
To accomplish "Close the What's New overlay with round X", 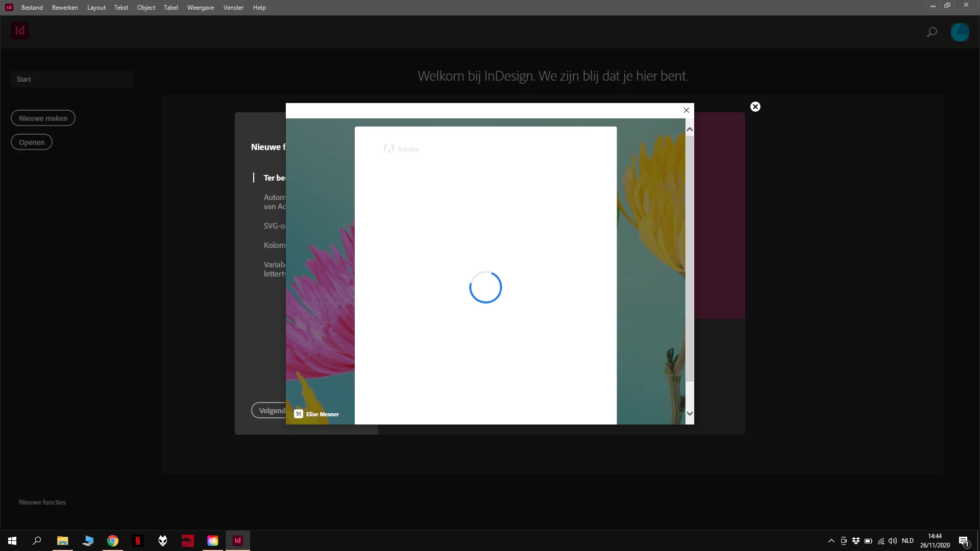I will [x=755, y=107].
